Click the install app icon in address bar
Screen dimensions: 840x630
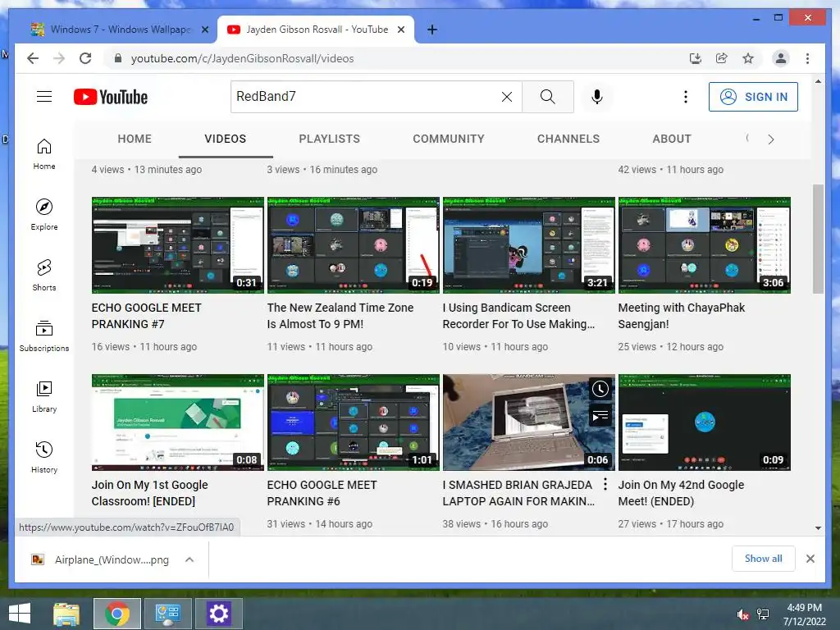(696, 58)
